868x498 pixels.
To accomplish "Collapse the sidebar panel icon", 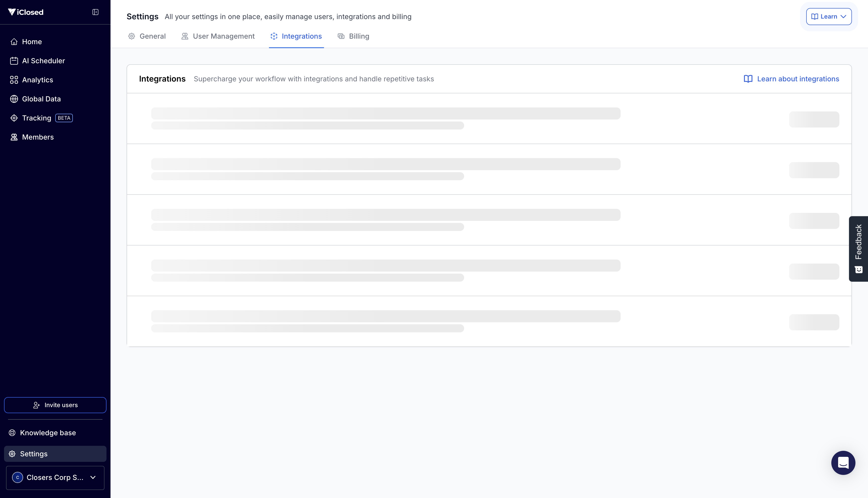I will (95, 12).
